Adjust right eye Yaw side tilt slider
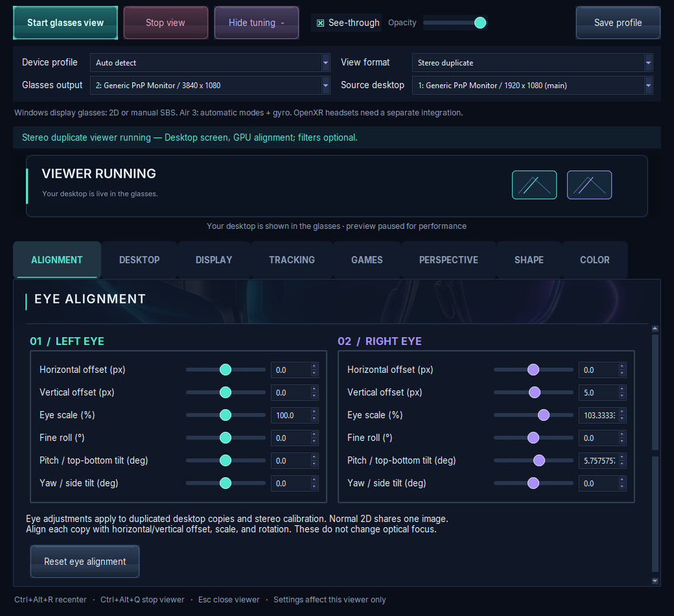The width and height of the screenshot is (674, 616). click(533, 483)
